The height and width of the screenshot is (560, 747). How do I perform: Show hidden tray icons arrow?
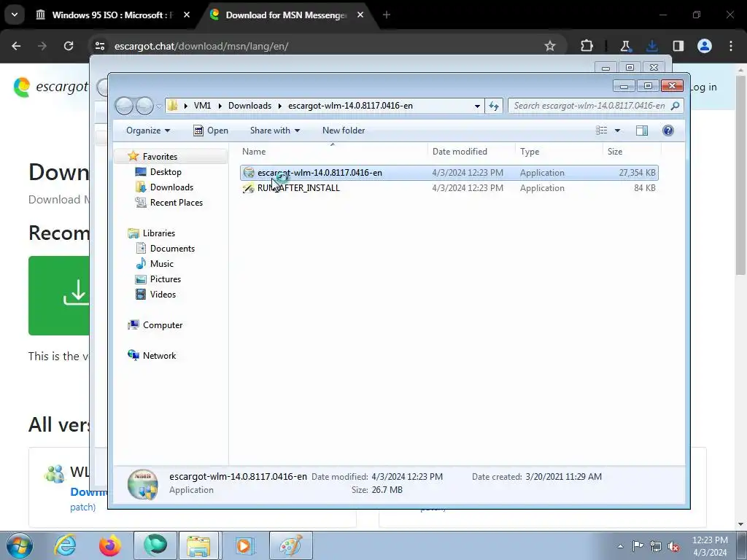click(620, 546)
